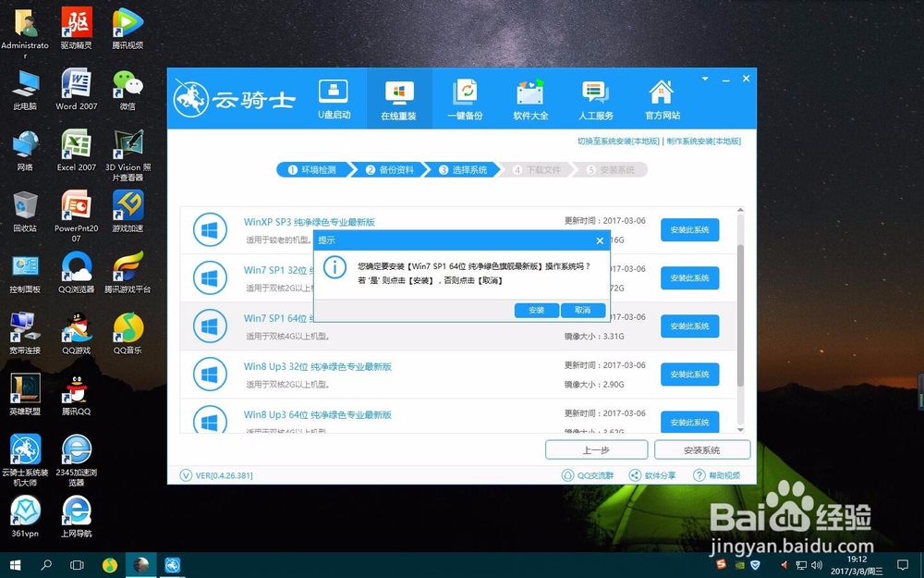Open 一键备份 section

[465, 99]
